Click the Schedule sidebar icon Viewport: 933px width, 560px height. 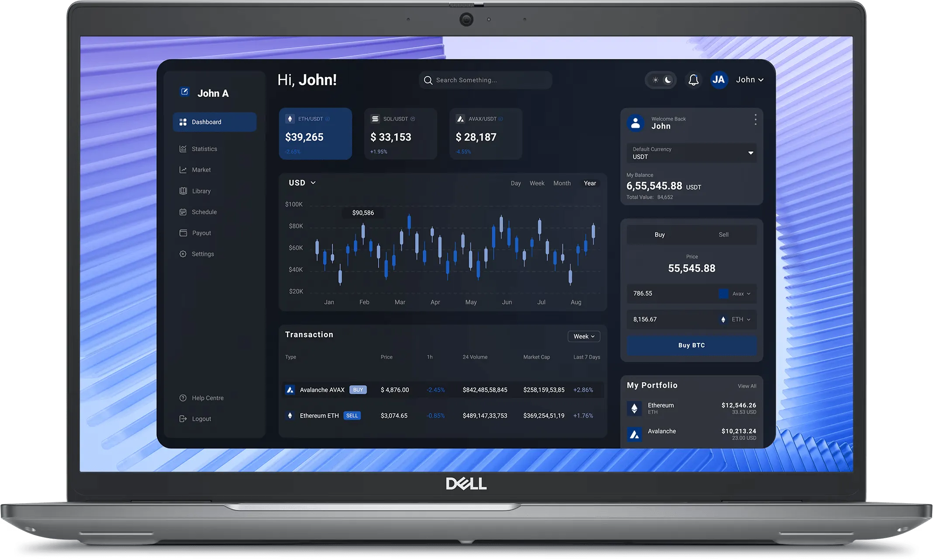(183, 212)
